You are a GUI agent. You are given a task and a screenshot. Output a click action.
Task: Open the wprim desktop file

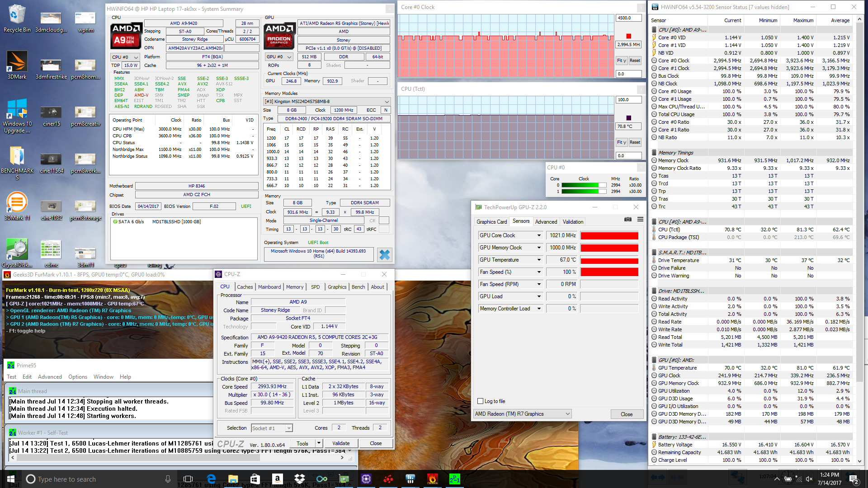coord(85,22)
